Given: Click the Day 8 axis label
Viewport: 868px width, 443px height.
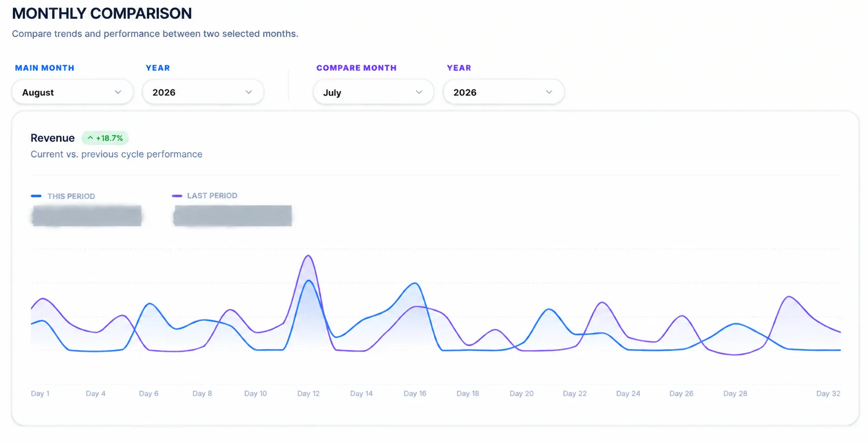Looking at the screenshot, I should click(x=202, y=394).
